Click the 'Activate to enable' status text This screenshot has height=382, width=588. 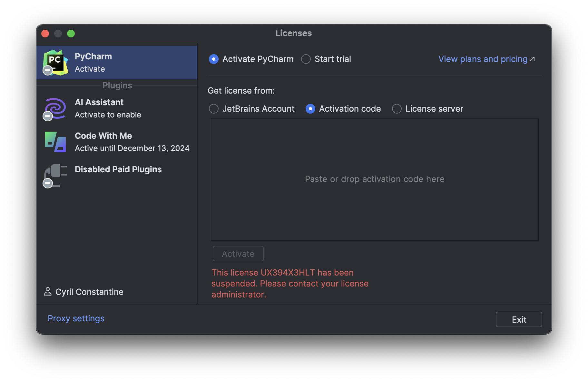tap(108, 115)
